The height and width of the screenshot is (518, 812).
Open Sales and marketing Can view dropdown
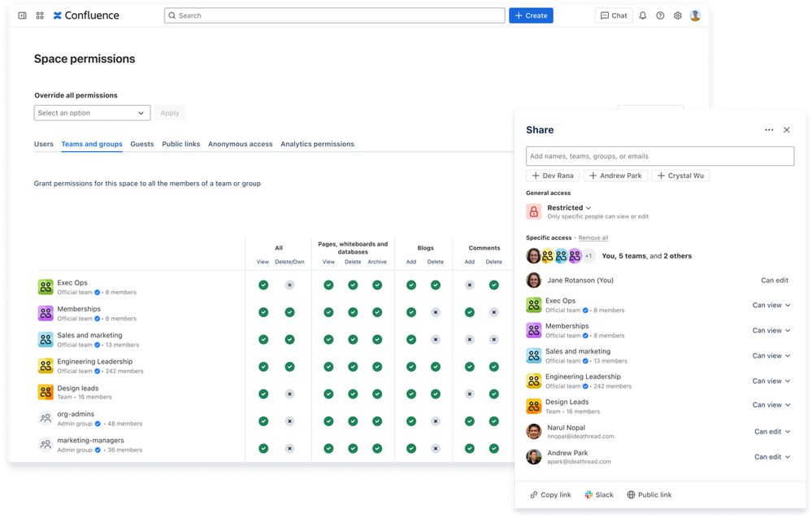click(x=771, y=356)
